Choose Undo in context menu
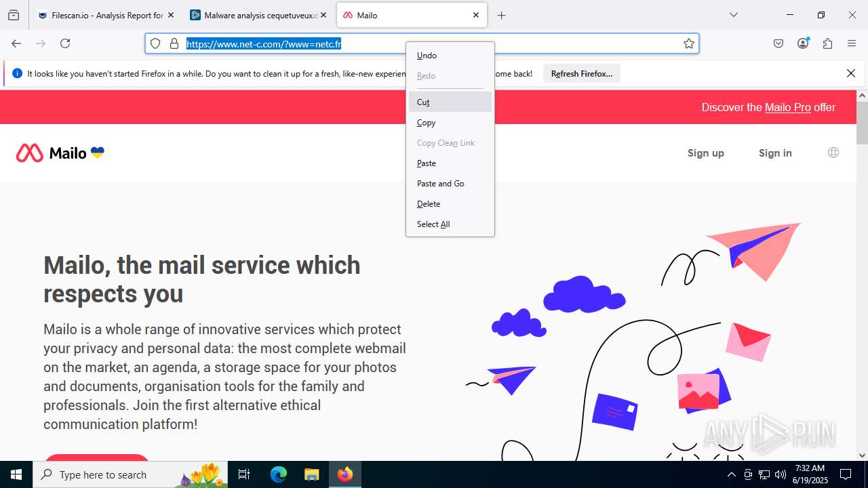The image size is (868, 488). (x=450, y=56)
